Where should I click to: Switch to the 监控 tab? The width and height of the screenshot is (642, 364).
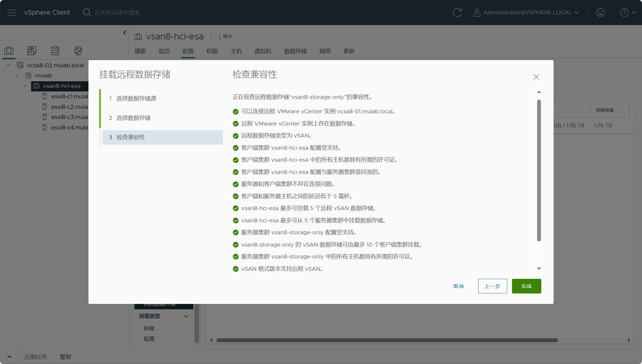pos(164,51)
